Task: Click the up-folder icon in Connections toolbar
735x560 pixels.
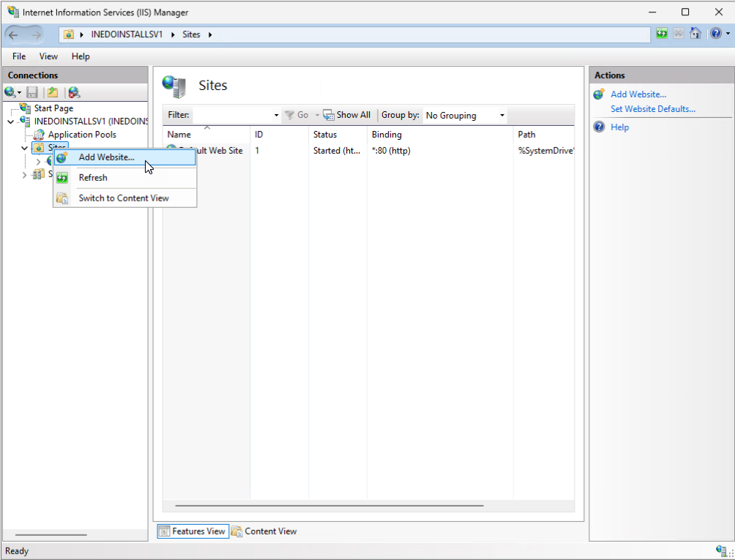Action: click(53, 92)
